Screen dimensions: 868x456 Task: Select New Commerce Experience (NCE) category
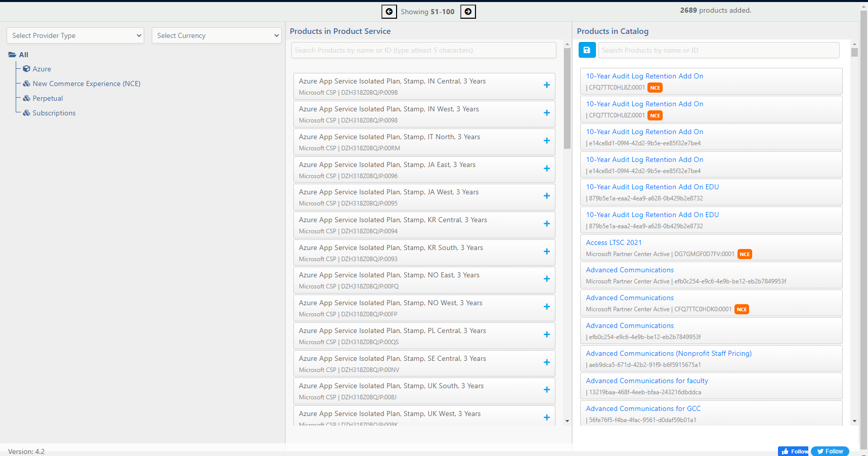click(86, 84)
